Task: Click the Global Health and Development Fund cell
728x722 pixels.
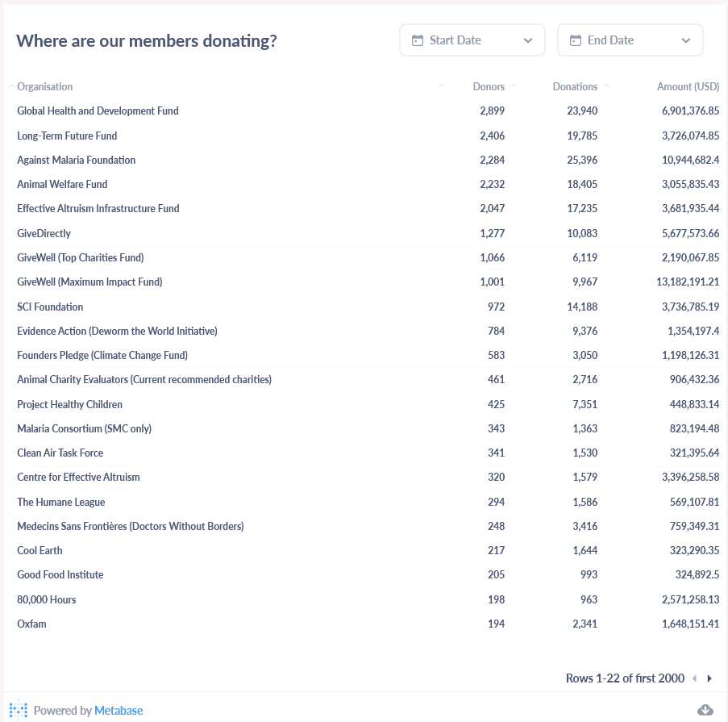Action: click(98, 111)
